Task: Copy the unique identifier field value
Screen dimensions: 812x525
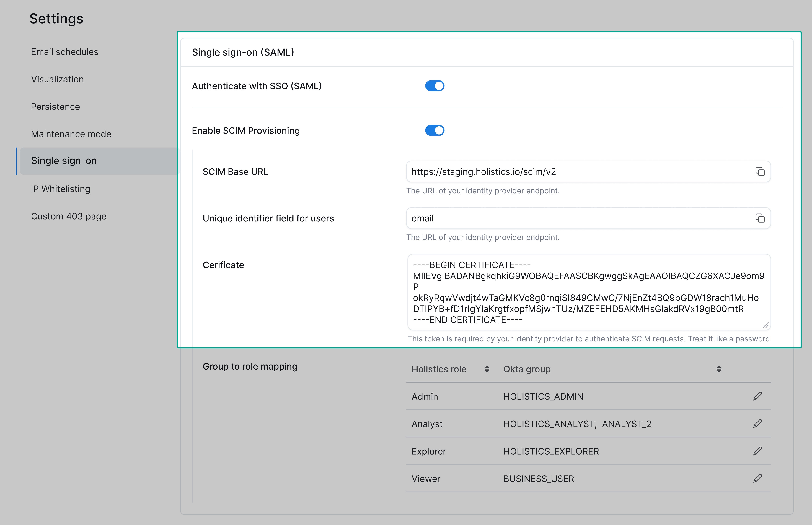Action: (760, 218)
